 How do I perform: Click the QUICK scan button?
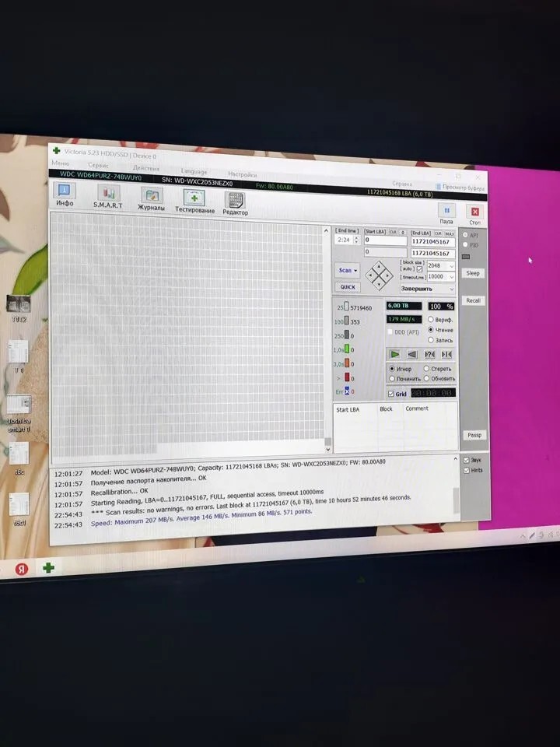point(348,287)
